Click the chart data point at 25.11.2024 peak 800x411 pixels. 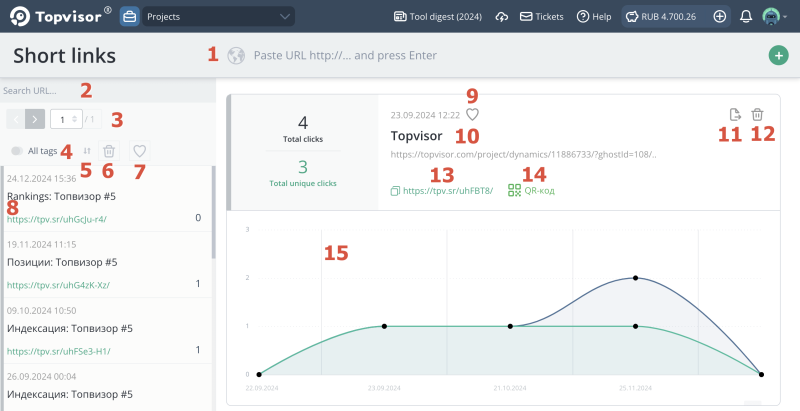tap(636, 278)
